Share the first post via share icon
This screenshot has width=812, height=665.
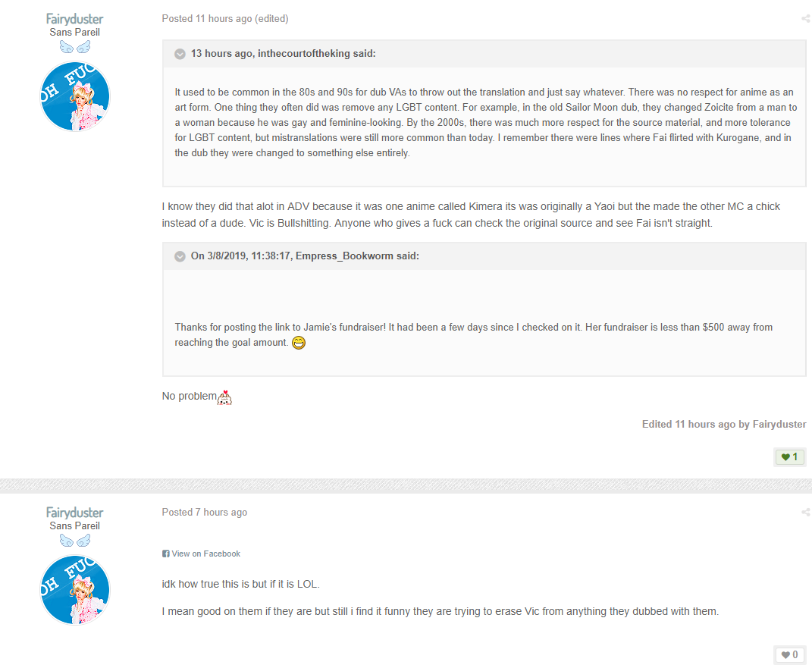click(x=806, y=19)
